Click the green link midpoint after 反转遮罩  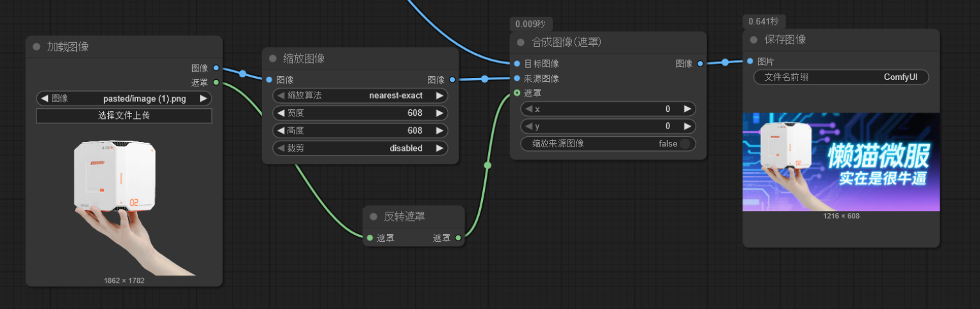(487, 166)
